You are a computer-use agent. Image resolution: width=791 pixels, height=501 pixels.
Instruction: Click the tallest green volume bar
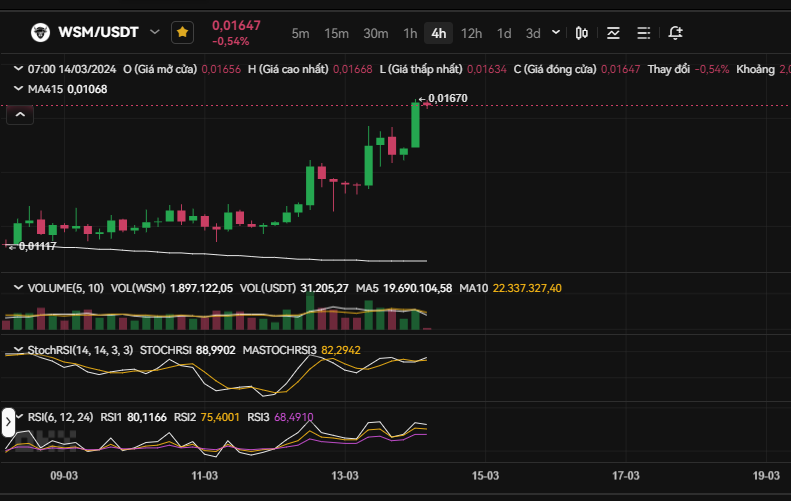(310, 311)
